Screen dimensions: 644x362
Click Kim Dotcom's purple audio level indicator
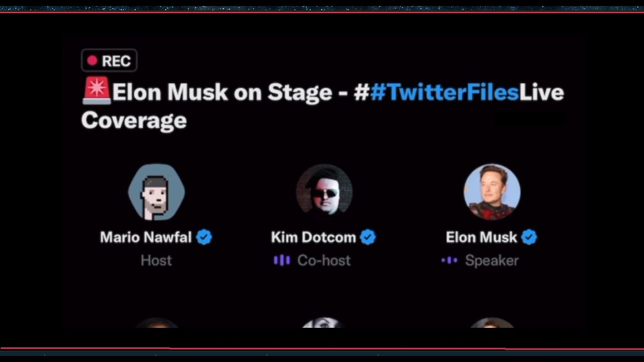pyautogui.click(x=282, y=260)
